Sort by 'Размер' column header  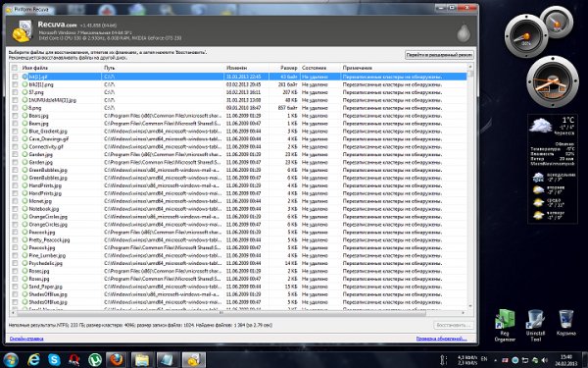284,68
